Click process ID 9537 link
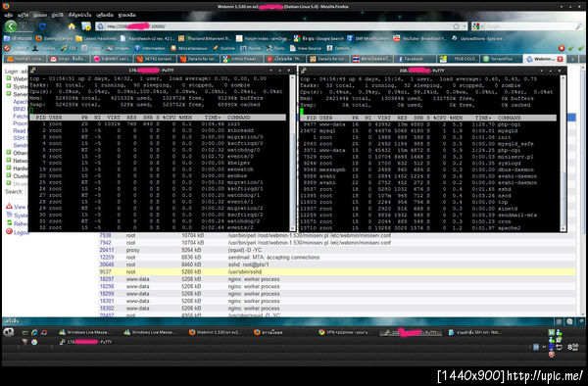588x386 pixels. click(105, 271)
